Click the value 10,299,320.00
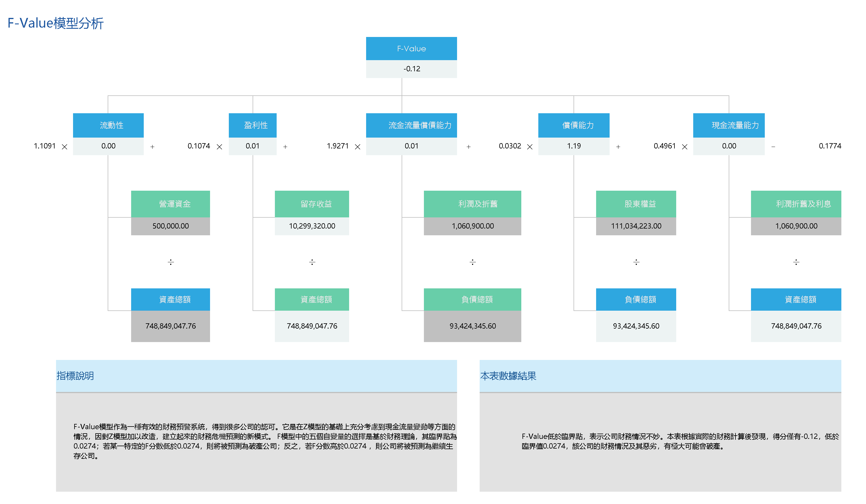866x504 pixels. pyautogui.click(x=312, y=226)
